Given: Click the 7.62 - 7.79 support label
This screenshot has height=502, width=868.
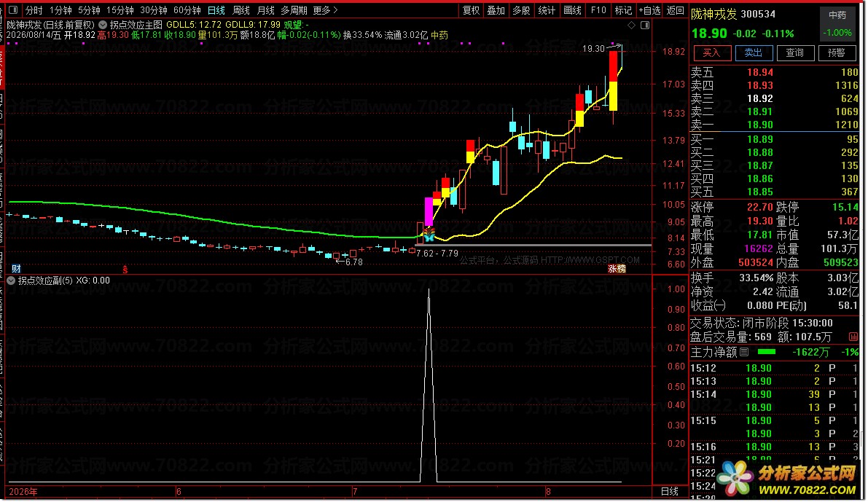Looking at the screenshot, I should [437, 254].
